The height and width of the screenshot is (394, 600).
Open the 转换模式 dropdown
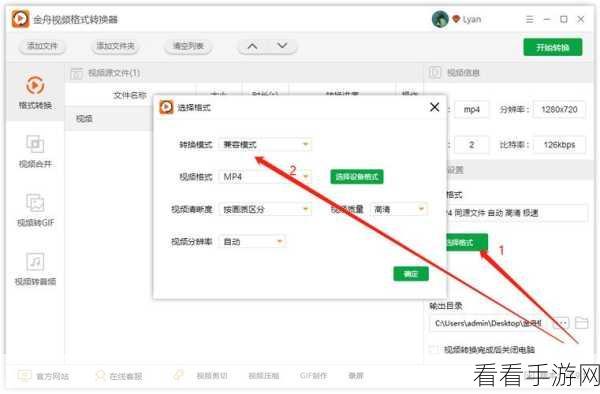tap(265, 145)
